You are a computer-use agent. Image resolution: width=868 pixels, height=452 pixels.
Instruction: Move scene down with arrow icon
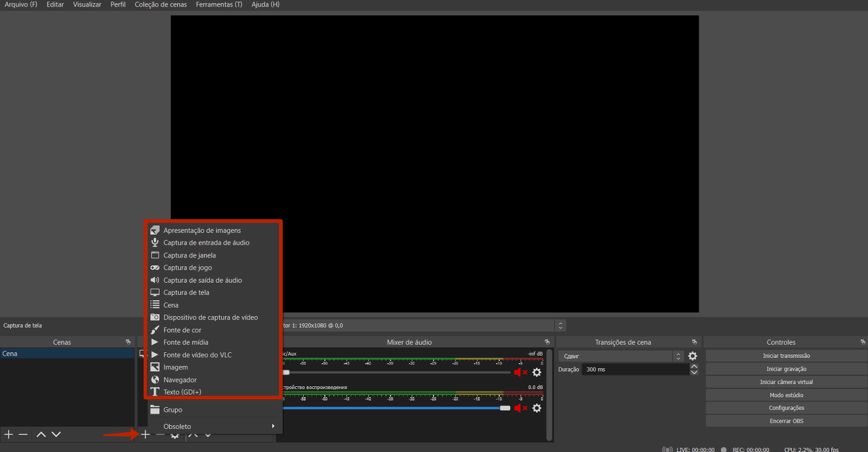[56, 435]
